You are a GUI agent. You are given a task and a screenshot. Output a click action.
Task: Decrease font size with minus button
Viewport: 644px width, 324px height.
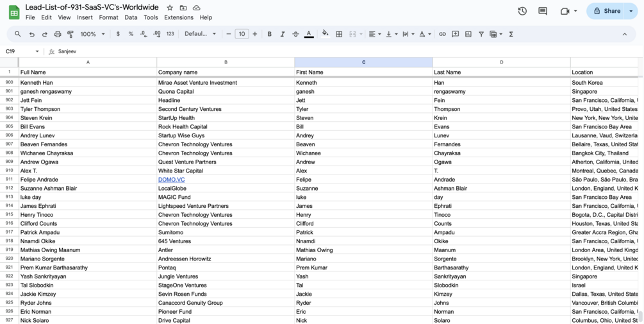point(229,34)
